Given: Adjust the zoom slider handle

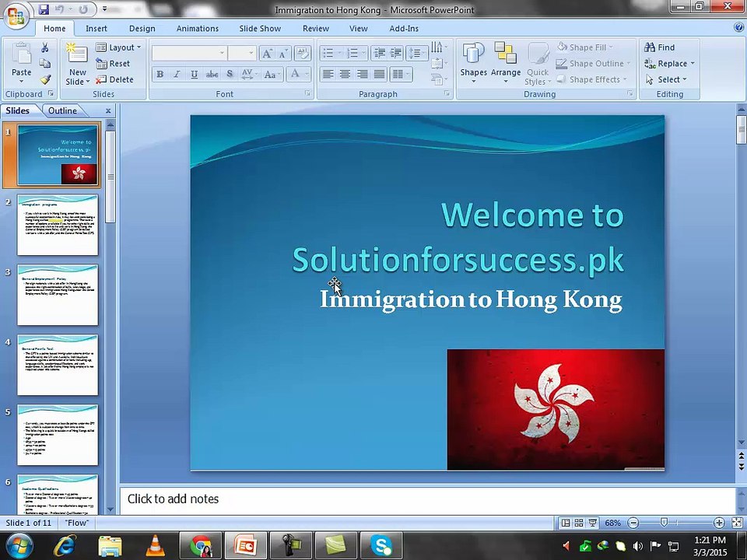Looking at the screenshot, I should (664, 523).
